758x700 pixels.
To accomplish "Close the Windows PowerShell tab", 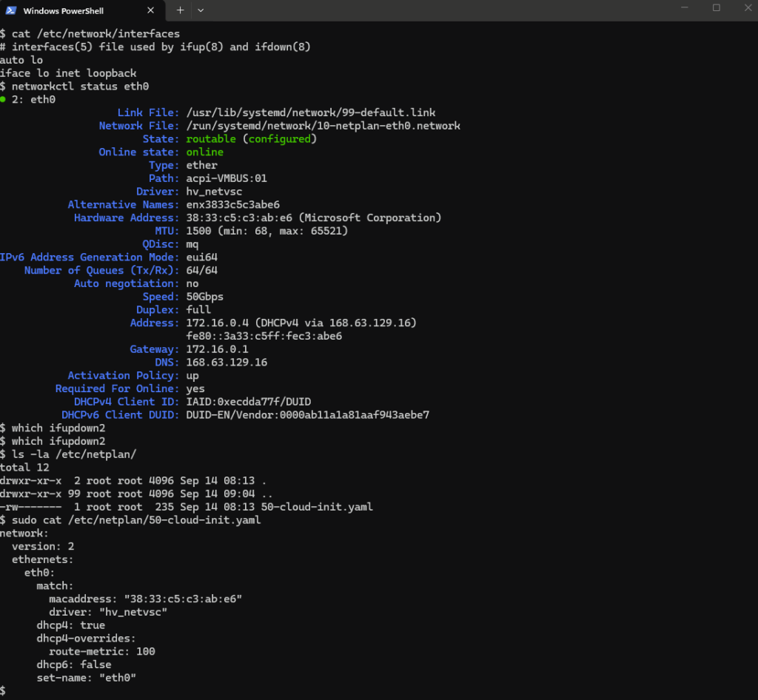I will [x=150, y=10].
